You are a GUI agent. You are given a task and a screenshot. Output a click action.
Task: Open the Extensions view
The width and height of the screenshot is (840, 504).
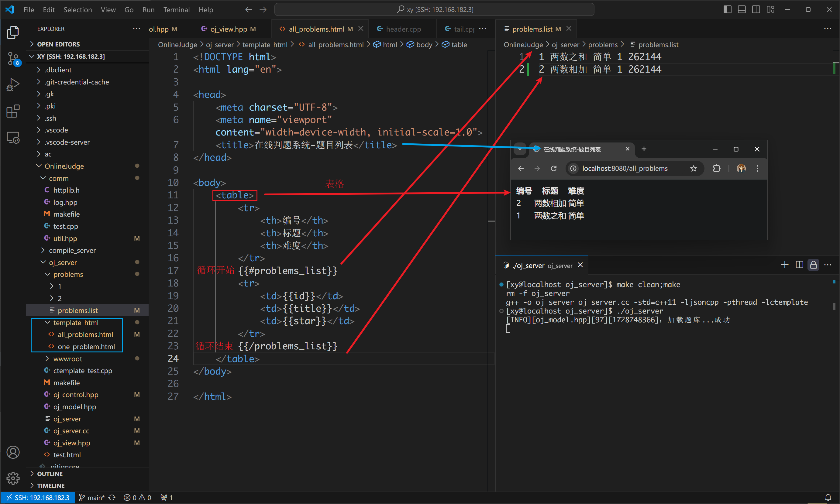click(13, 111)
